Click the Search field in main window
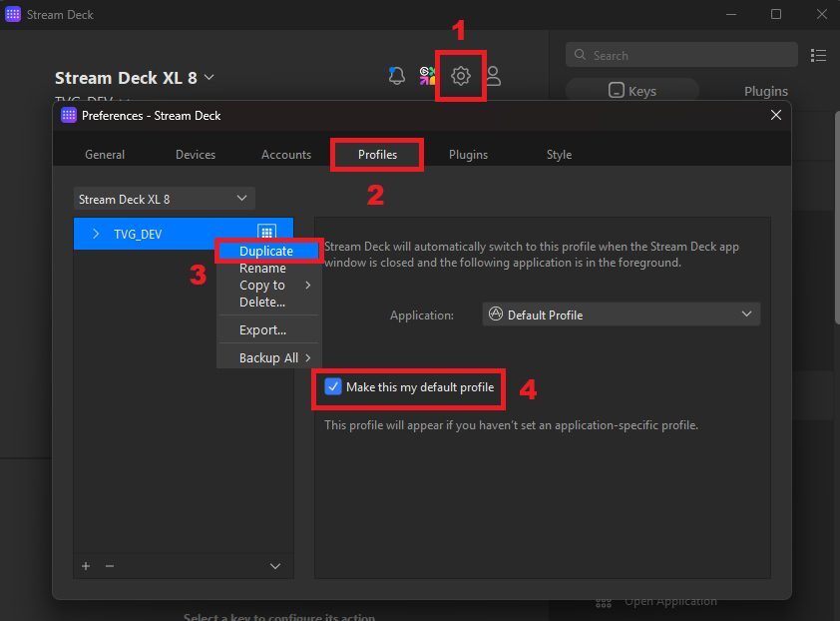The image size is (840, 621). [681, 55]
